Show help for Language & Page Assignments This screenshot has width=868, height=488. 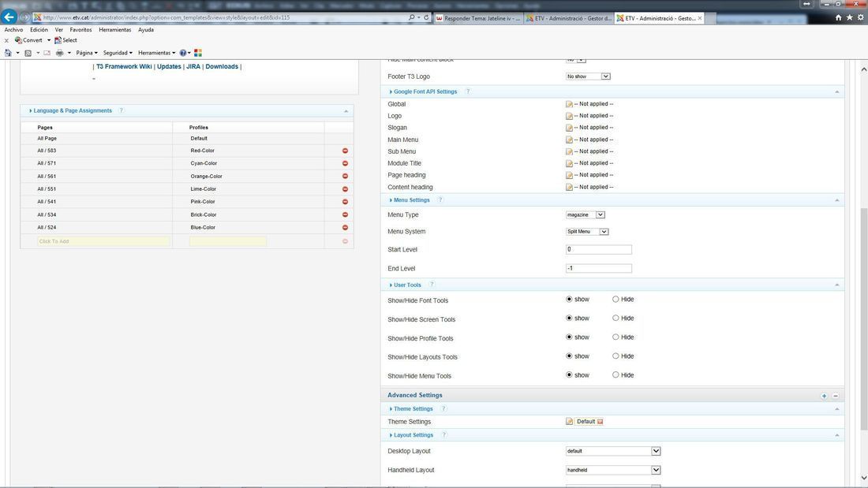tap(122, 110)
